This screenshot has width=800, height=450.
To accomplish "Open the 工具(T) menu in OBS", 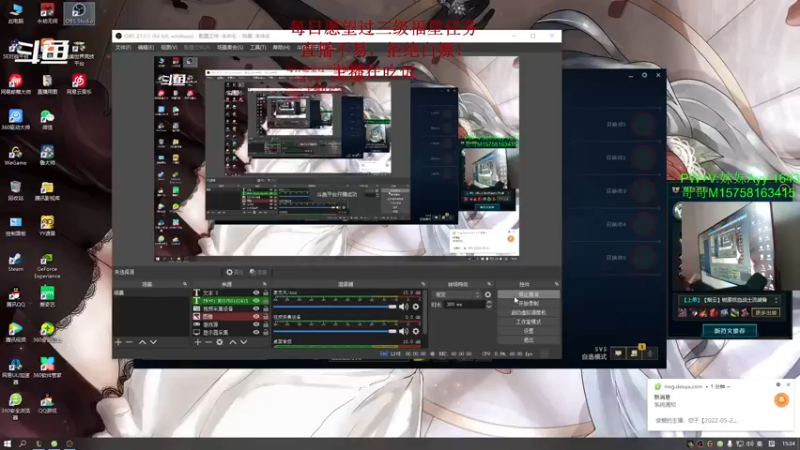I will pos(258,47).
